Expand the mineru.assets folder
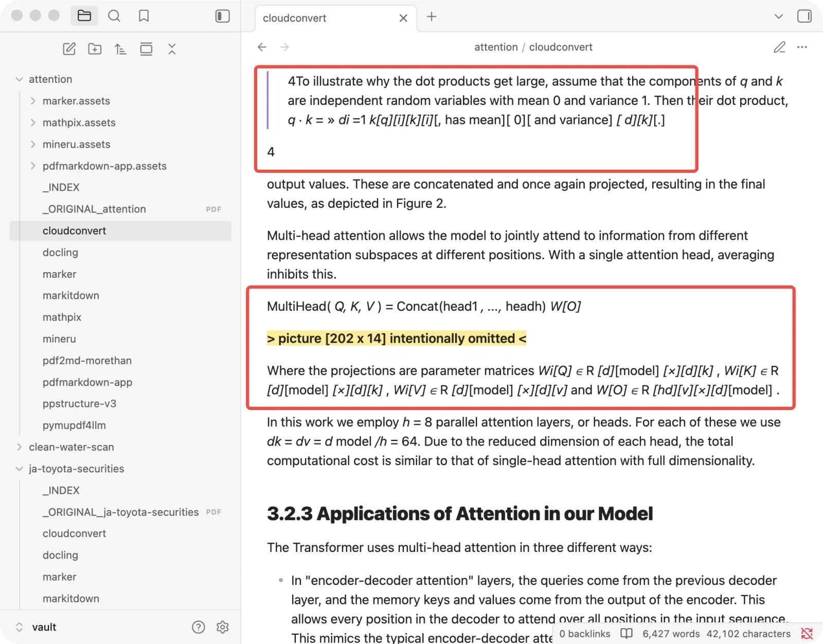The image size is (823, 644). click(x=33, y=144)
